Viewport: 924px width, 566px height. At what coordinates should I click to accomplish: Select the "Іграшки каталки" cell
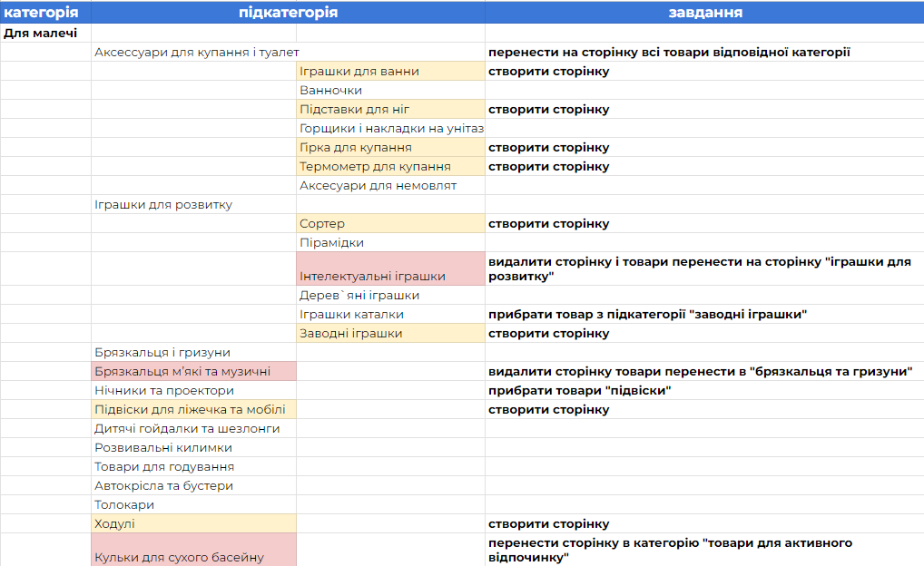[x=390, y=314]
